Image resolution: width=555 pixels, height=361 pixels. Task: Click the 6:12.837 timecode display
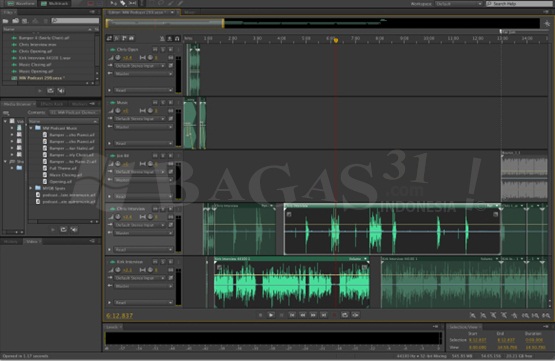click(120, 316)
